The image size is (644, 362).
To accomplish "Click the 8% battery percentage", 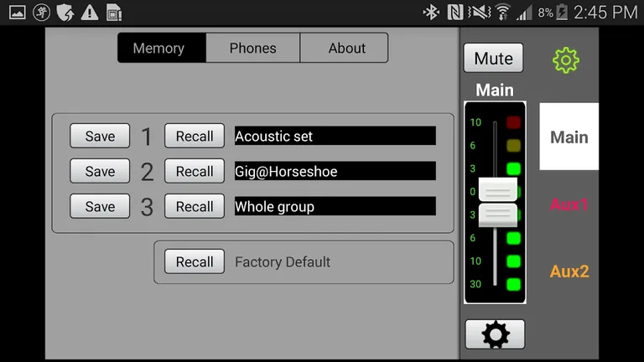I will 545,13.
